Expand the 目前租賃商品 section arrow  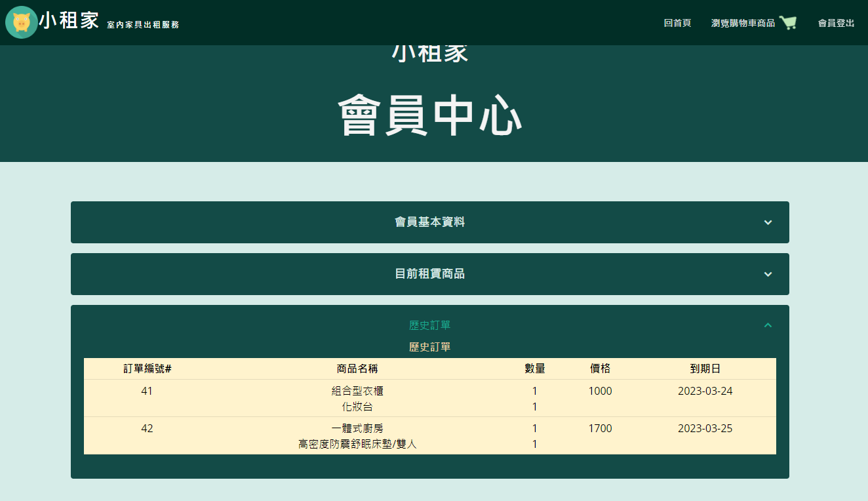tap(767, 274)
